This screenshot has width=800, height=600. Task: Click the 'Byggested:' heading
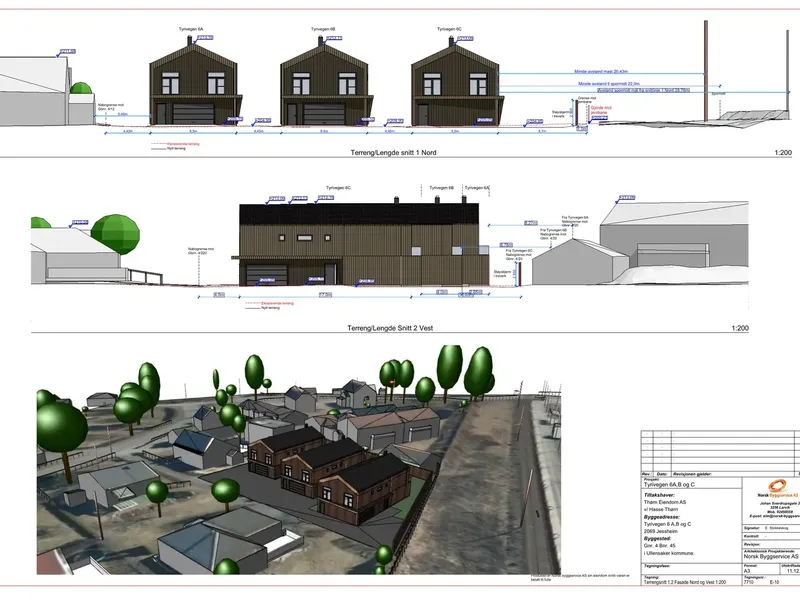click(x=658, y=538)
